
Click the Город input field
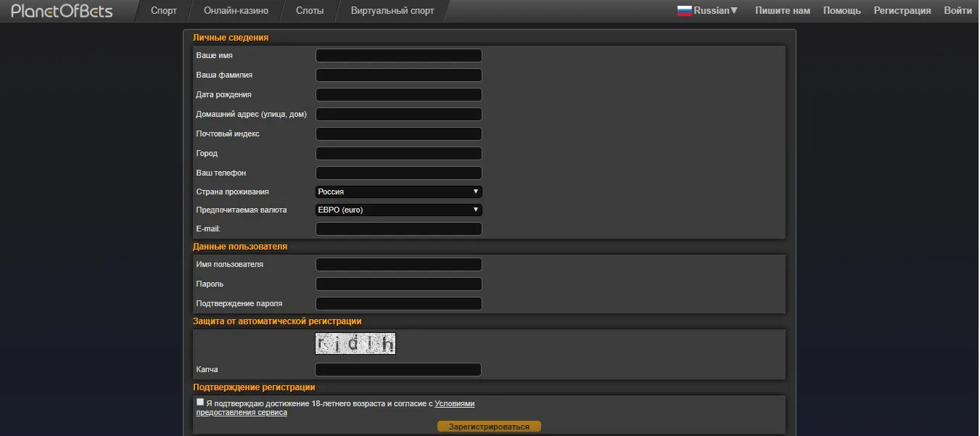(399, 154)
